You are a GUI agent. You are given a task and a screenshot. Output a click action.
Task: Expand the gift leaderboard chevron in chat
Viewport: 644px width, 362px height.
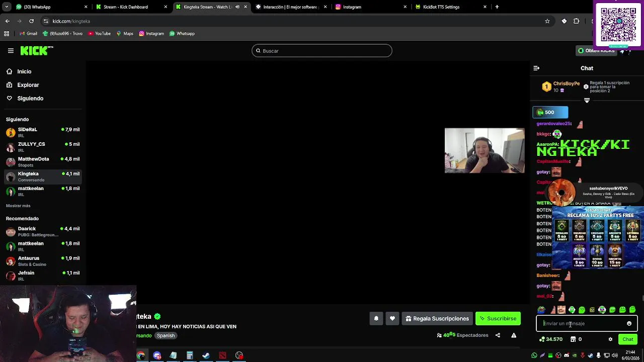[587, 101]
